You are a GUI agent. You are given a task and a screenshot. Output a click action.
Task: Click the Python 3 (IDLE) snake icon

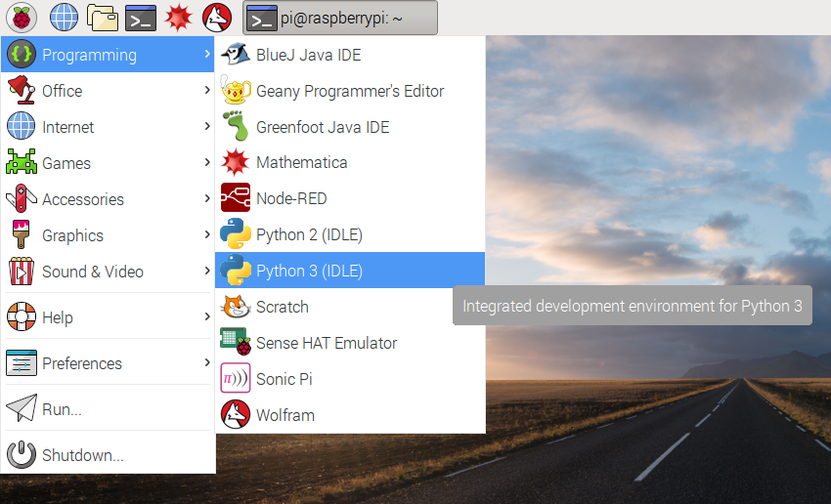tap(236, 270)
